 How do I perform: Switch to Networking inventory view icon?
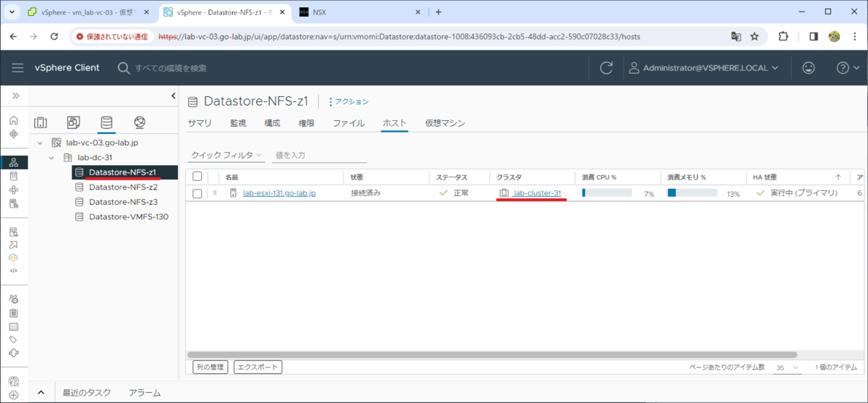140,122
